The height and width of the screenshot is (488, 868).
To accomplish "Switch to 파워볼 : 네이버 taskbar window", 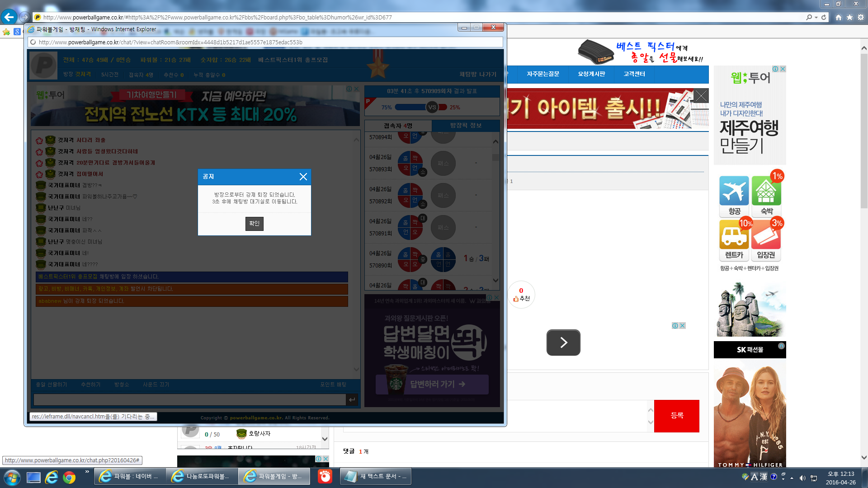I will coord(130,476).
